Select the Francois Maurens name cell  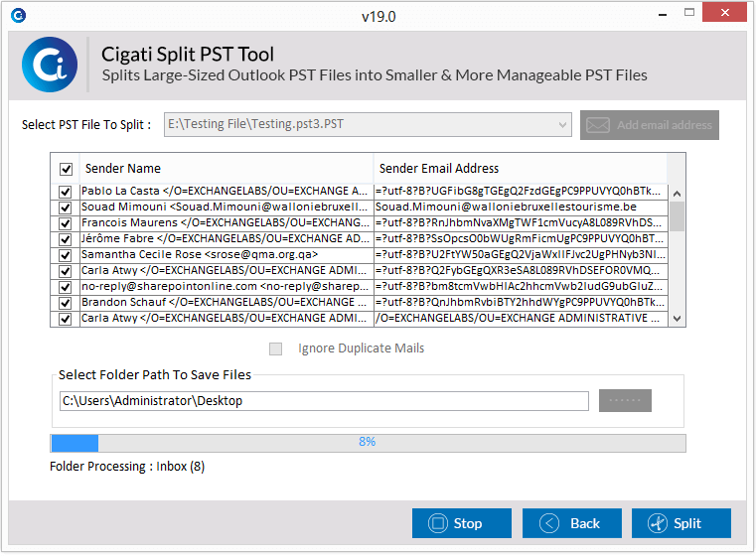[227, 223]
